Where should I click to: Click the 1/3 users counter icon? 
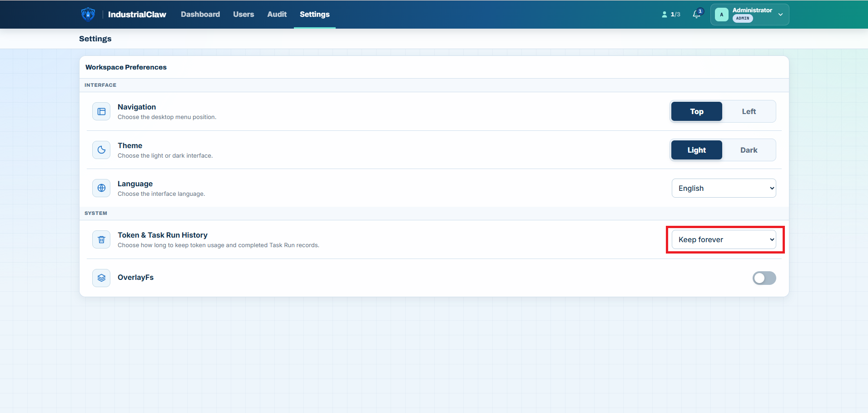click(665, 15)
